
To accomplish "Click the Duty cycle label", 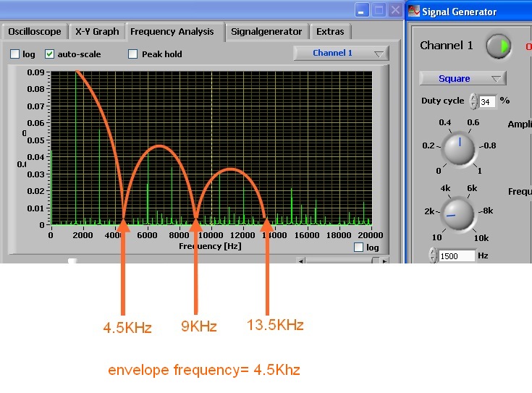I will (x=442, y=101).
